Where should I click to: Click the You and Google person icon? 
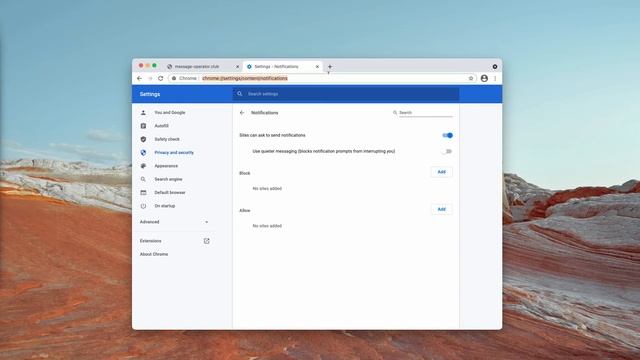pos(143,113)
